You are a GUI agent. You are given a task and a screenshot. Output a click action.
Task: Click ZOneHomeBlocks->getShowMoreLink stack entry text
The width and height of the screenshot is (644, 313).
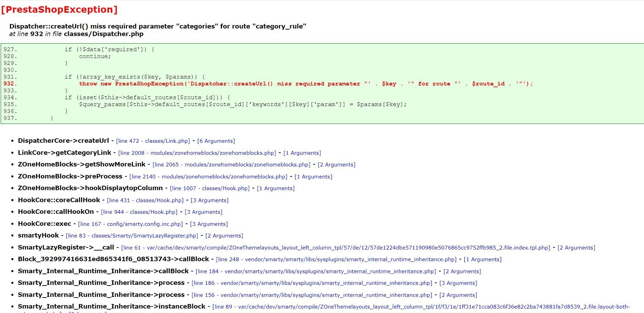click(x=82, y=164)
